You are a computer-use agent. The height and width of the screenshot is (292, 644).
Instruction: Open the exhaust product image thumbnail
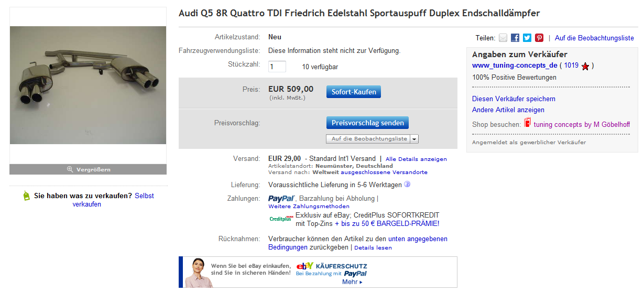point(88,85)
